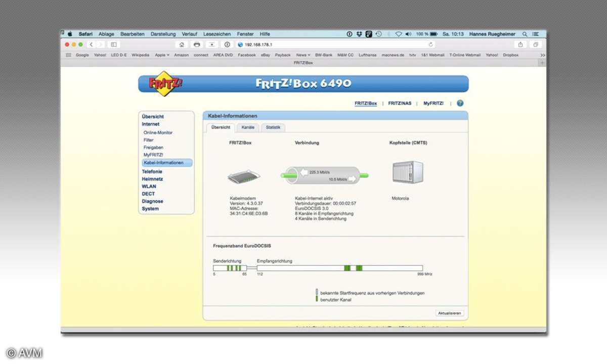This screenshot has width=607, height=364.
Task: Open the Apple menu in menu bar
Action: 70,34
